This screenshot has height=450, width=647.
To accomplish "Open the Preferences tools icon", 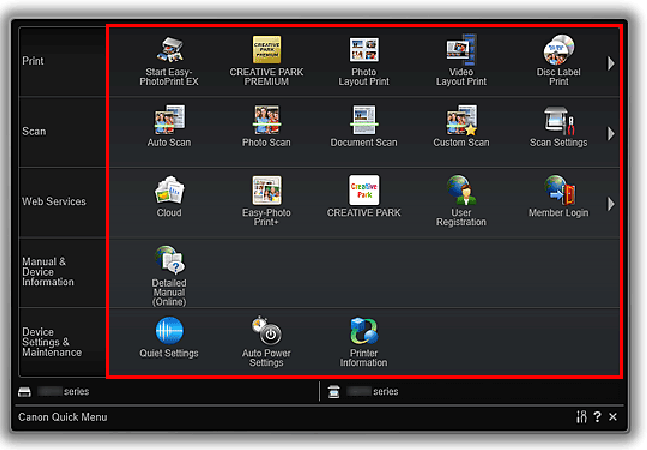I will pos(581,417).
